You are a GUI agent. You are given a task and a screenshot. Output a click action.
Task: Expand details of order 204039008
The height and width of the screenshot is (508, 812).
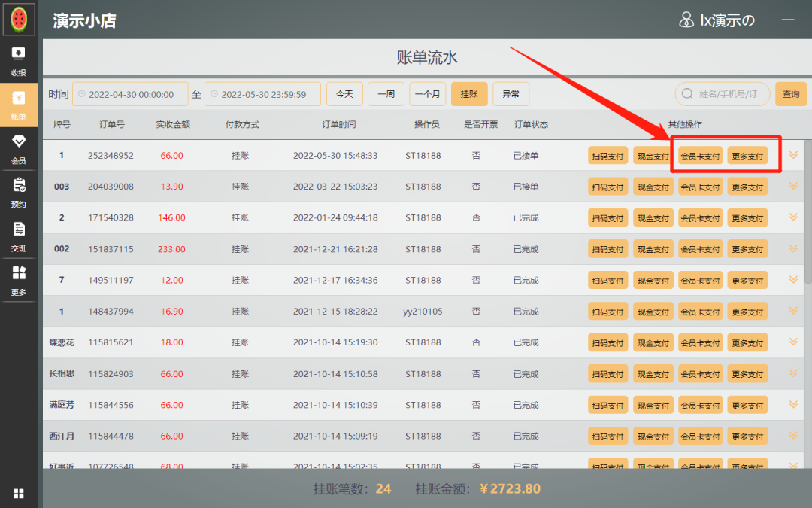coord(793,186)
